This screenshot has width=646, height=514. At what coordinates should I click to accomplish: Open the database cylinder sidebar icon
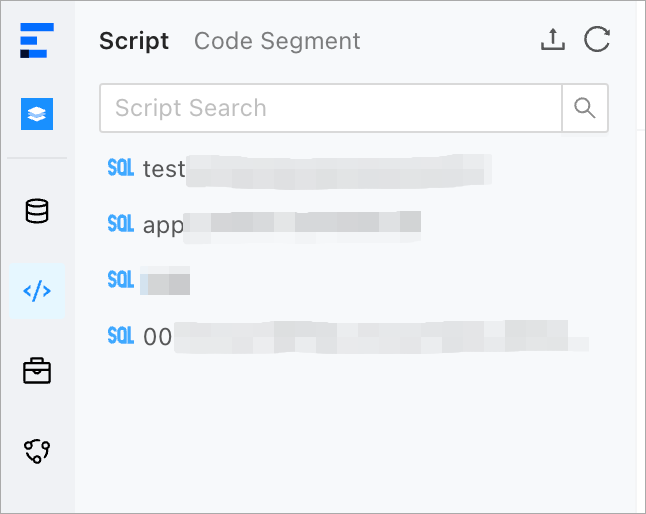[37, 211]
